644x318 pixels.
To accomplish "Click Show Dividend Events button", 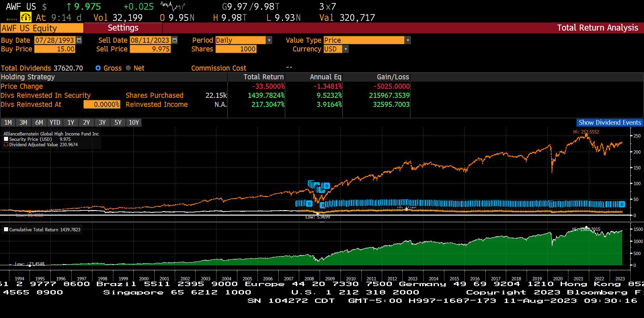I will click(610, 122).
